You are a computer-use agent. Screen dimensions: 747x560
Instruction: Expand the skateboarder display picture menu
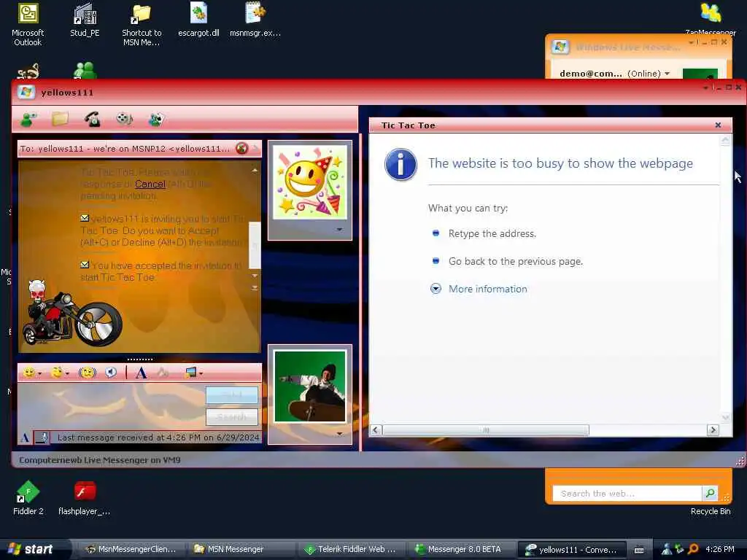coord(339,434)
